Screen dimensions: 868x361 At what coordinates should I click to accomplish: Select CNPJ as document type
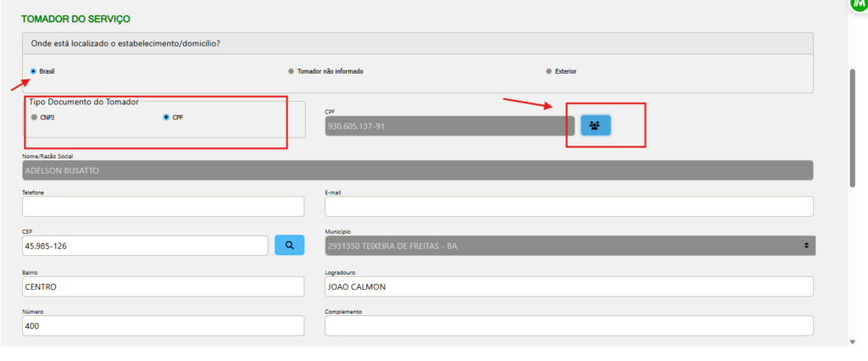pyautogui.click(x=34, y=118)
